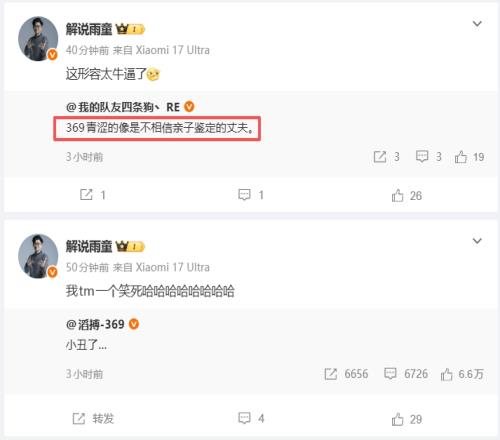The height and width of the screenshot is (440, 500).
Task: Open the second post's avatar thumbnail
Action: pos(38,256)
